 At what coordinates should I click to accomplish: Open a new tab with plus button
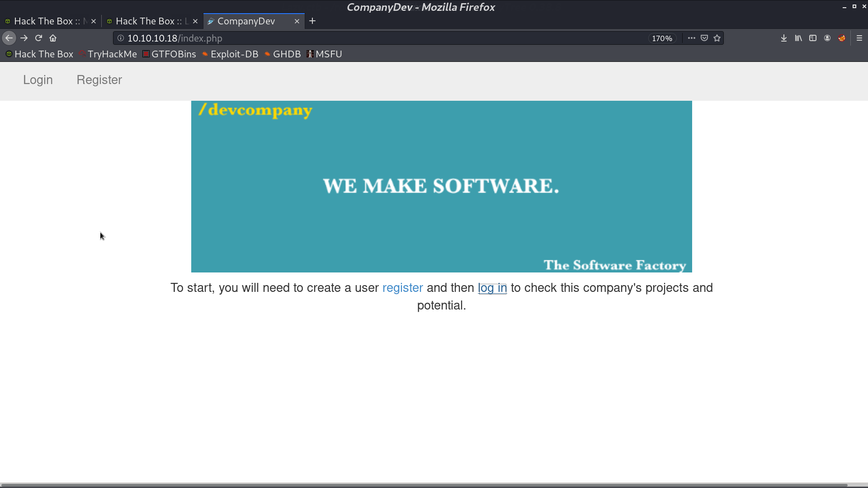(x=312, y=21)
